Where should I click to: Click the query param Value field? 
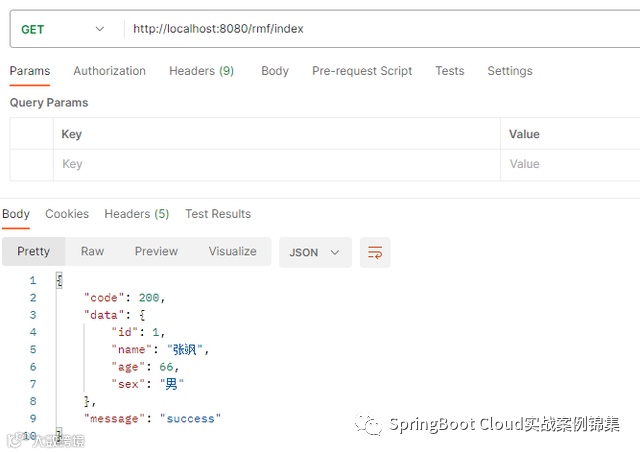pos(568,164)
